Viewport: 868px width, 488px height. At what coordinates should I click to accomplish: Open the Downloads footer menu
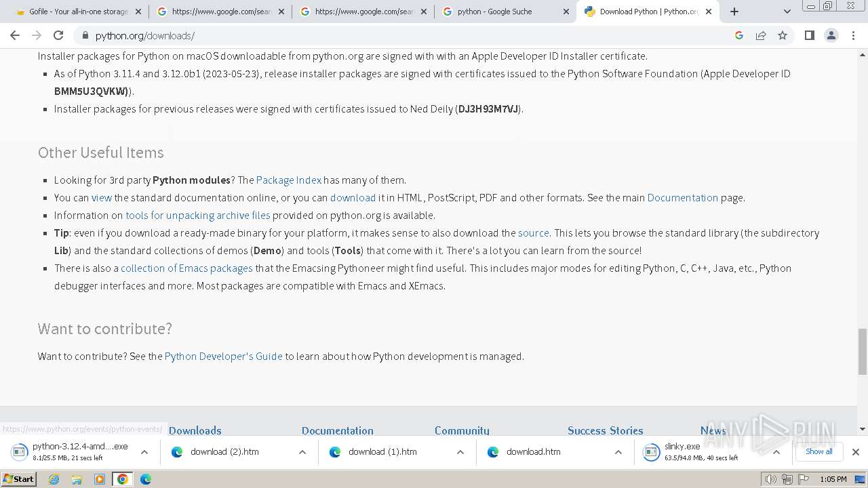click(x=195, y=430)
